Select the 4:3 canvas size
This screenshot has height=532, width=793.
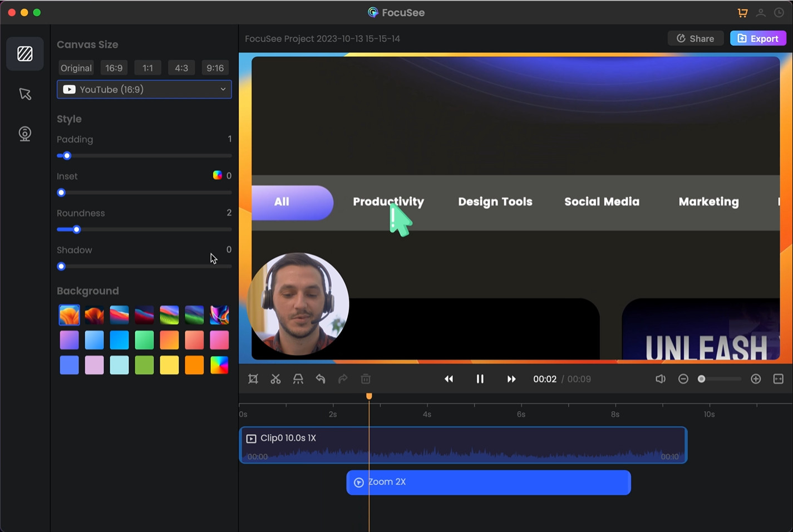click(181, 68)
